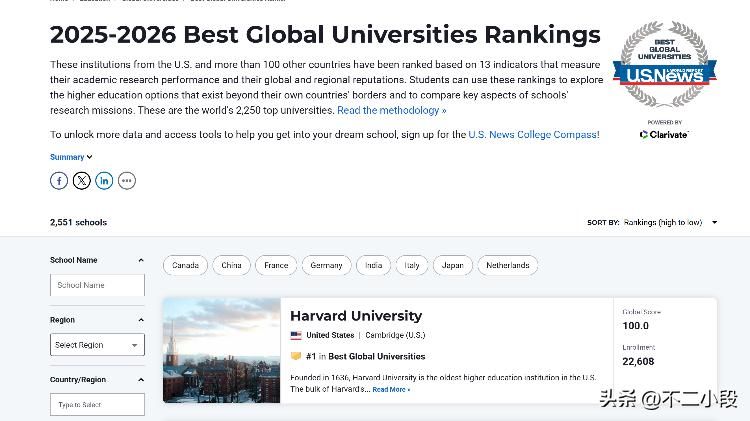Click the page heading 2025-2026 Best Global Universities Rankings
The width and height of the screenshot is (750, 421).
[x=325, y=34]
